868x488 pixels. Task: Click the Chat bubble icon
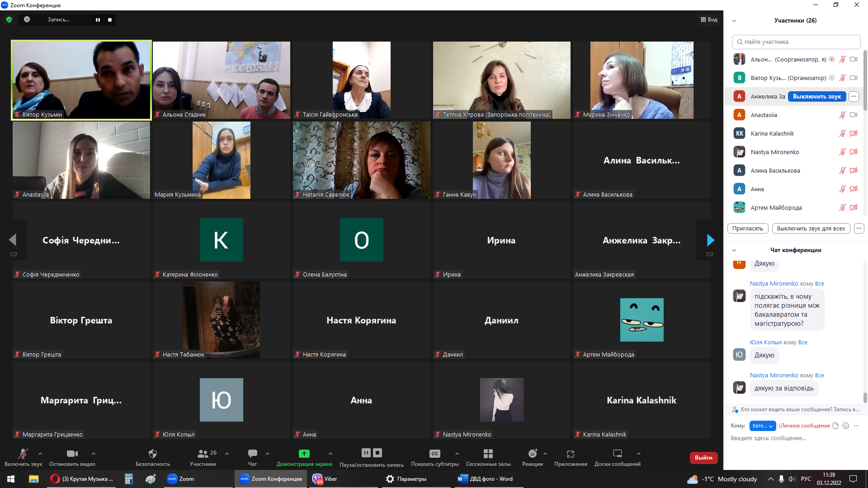[x=252, y=454]
